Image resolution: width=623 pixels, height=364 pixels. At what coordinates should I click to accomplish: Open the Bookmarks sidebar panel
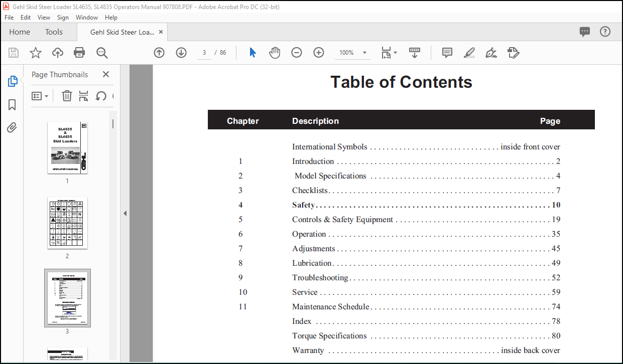[13, 104]
